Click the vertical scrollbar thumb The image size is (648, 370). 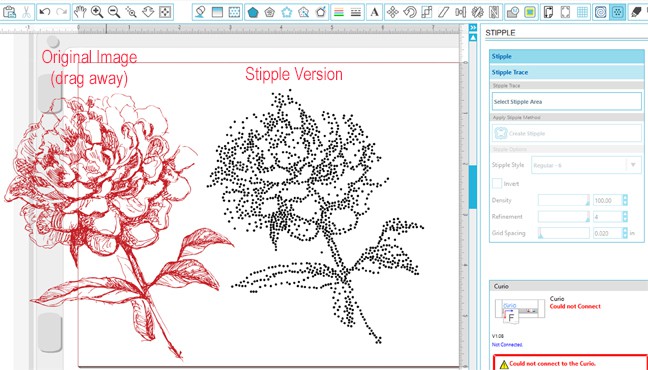473,187
